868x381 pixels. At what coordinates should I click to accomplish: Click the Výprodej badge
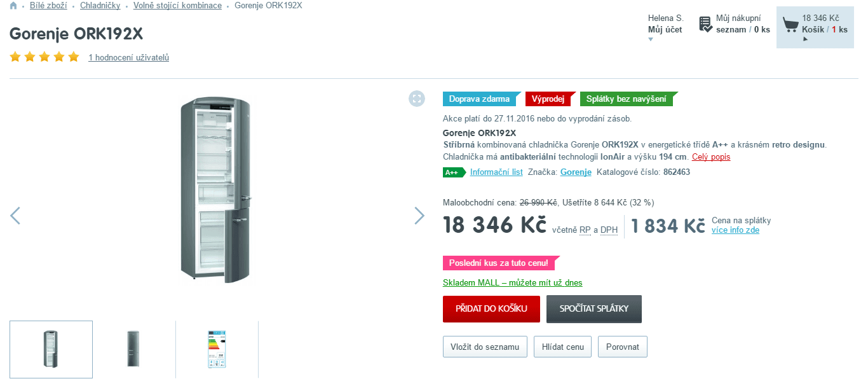[x=550, y=99]
